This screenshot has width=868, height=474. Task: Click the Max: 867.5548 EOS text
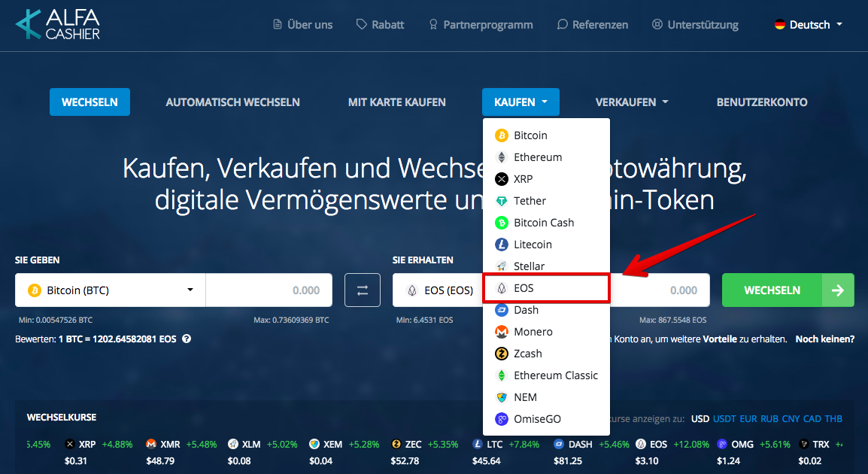[x=672, y=320]
